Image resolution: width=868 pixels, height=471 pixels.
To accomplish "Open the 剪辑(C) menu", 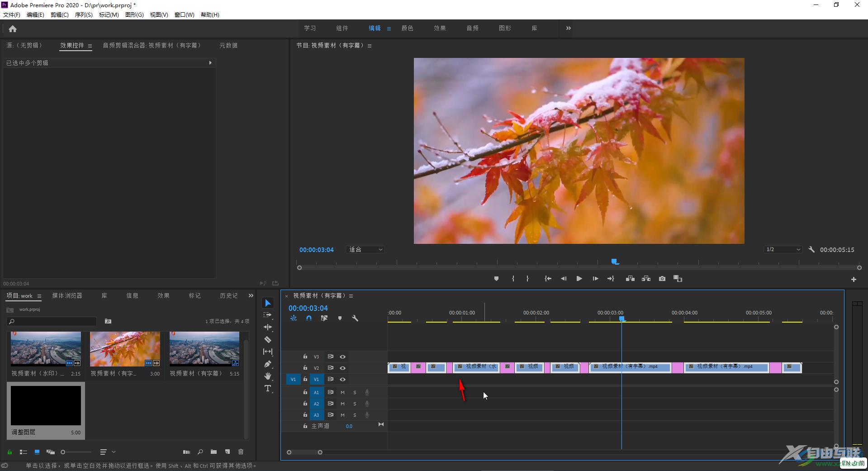I will pos(60,15).
